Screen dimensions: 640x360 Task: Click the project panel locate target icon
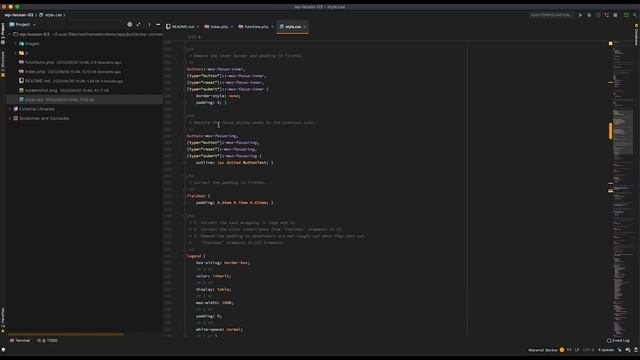[x=129, y=24]
